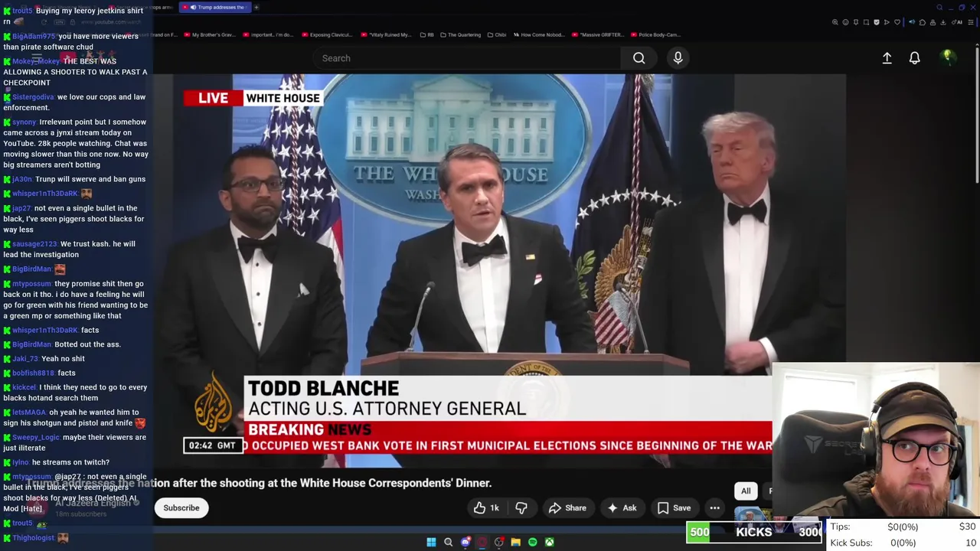Toggle Save on the video

click(x=674, y=508)
